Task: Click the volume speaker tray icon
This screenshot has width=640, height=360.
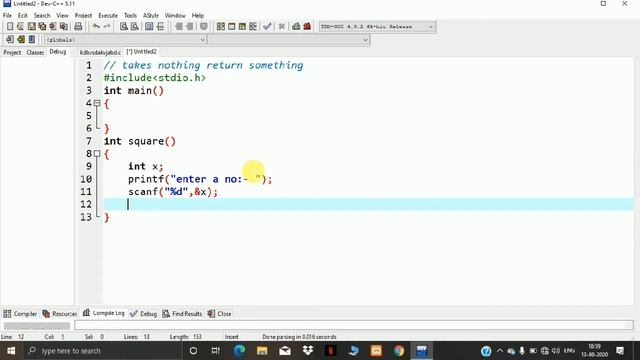Action: click(x=556, y=351)
